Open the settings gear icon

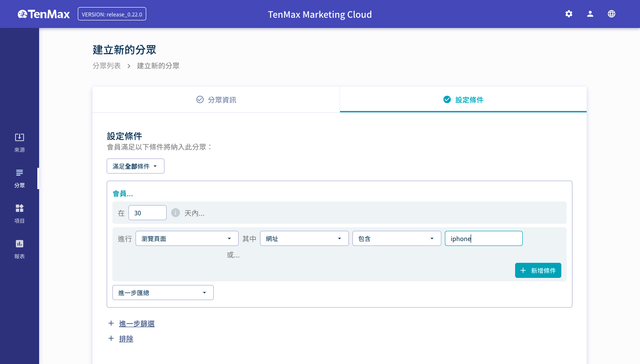(x=569, y=14)
